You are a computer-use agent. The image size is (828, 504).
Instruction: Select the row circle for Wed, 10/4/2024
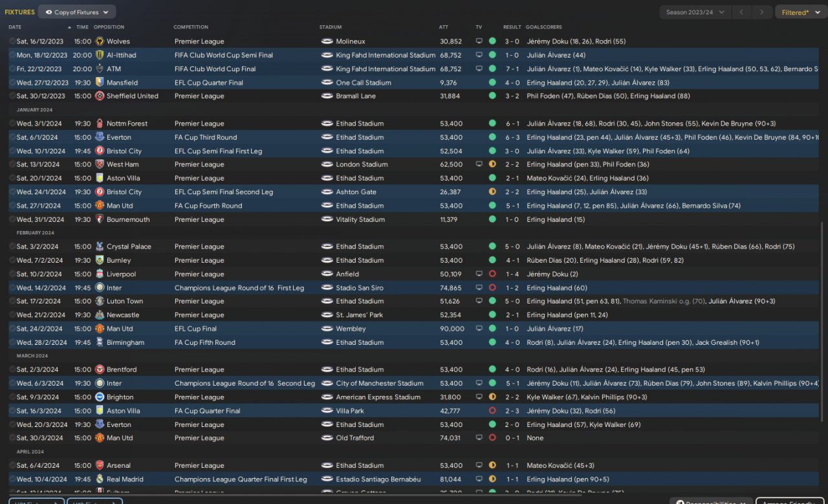(x=12, y=479)
